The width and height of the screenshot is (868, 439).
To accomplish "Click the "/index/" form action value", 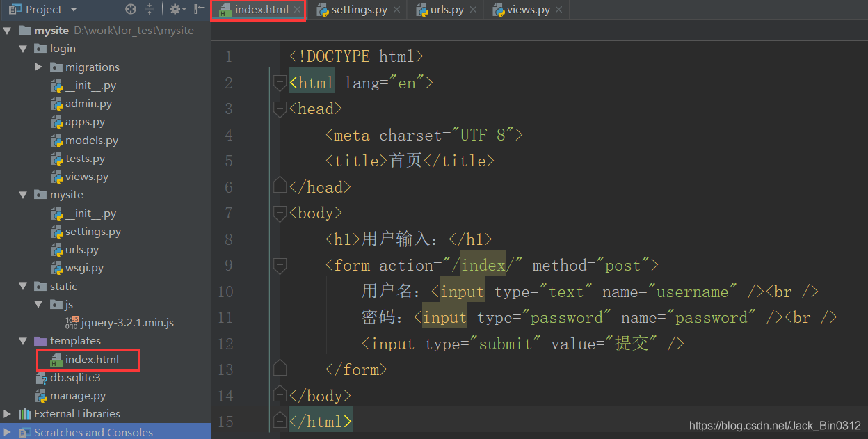I will (483, 265).
